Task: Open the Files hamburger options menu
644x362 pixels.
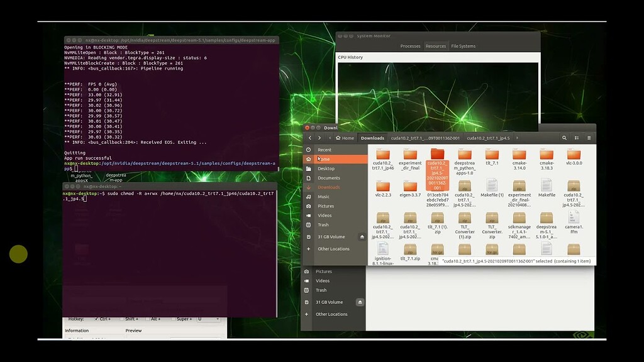Action: tap(589, 137)
